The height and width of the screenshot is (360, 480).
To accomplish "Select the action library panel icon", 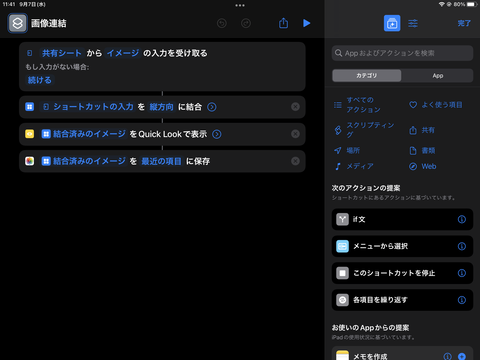I will click(x=392, y=23).
